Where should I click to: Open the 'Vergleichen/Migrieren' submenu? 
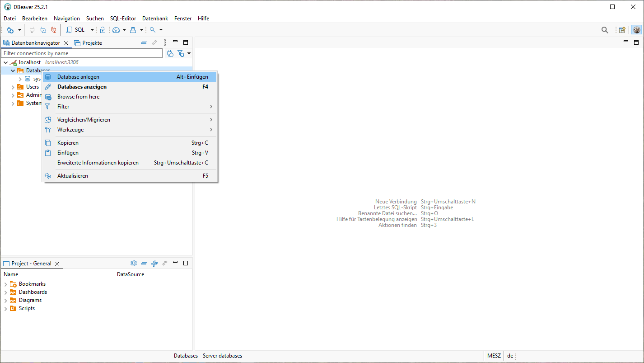click(84, 120)
